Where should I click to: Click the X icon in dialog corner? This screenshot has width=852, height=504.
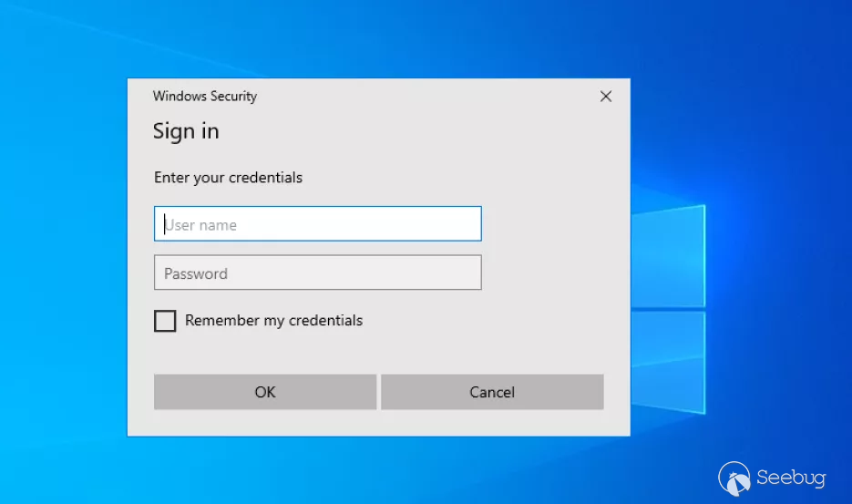(x=606, y=97)
